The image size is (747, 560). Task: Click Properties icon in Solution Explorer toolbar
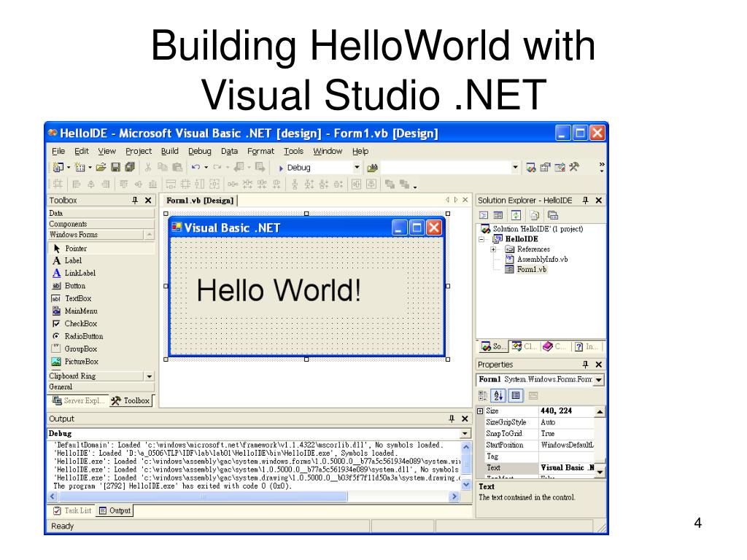[x=553, y=215]
